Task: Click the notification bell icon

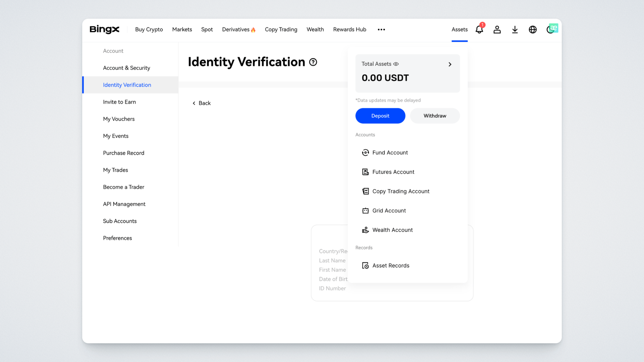Action: pos(479,30)
